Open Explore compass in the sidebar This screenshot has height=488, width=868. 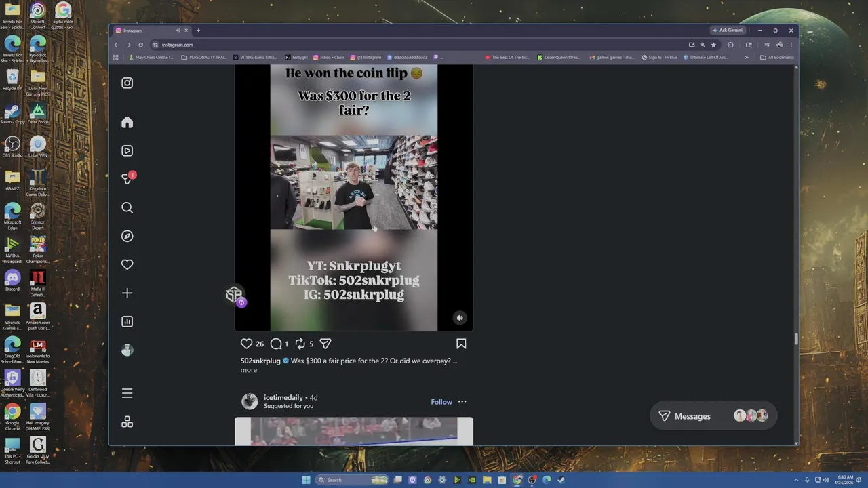click(x=127, y=236)
